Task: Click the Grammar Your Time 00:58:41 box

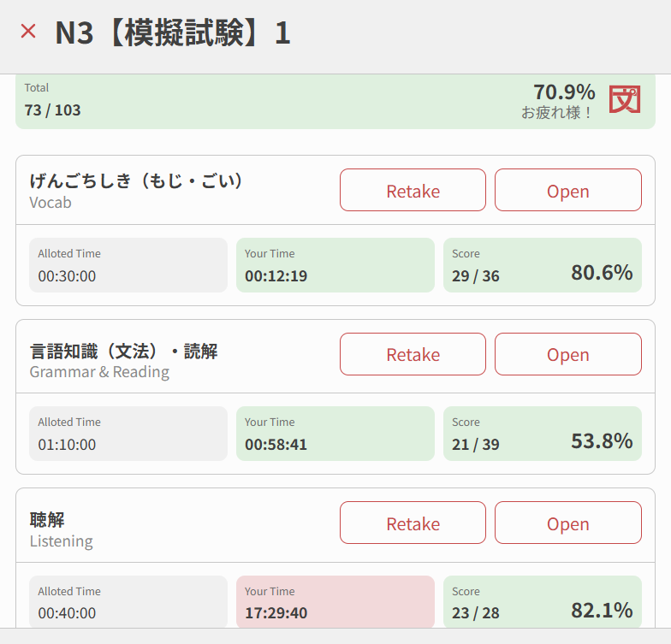Action: (335, 434)
